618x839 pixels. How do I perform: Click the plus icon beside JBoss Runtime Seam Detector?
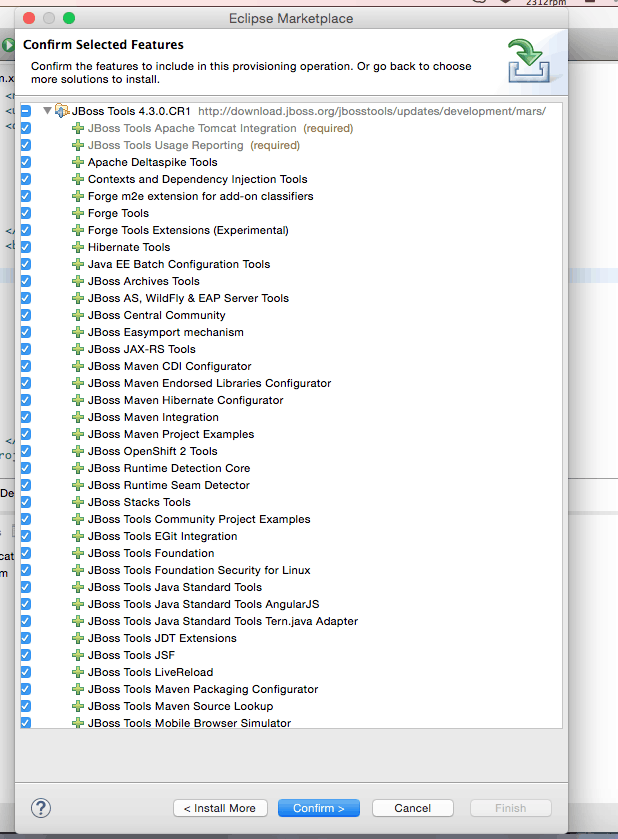click(x=78, y=485)
